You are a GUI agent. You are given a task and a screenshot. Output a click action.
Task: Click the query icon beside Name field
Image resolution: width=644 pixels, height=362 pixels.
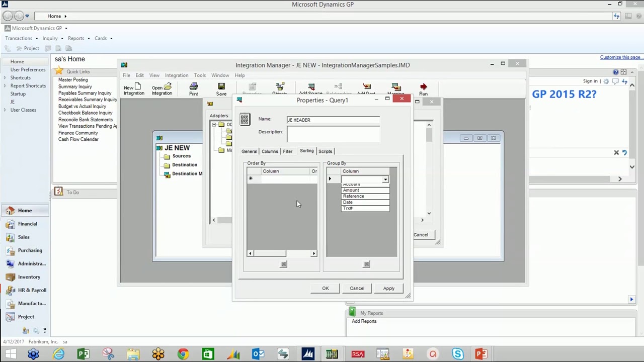click(245, 119)
